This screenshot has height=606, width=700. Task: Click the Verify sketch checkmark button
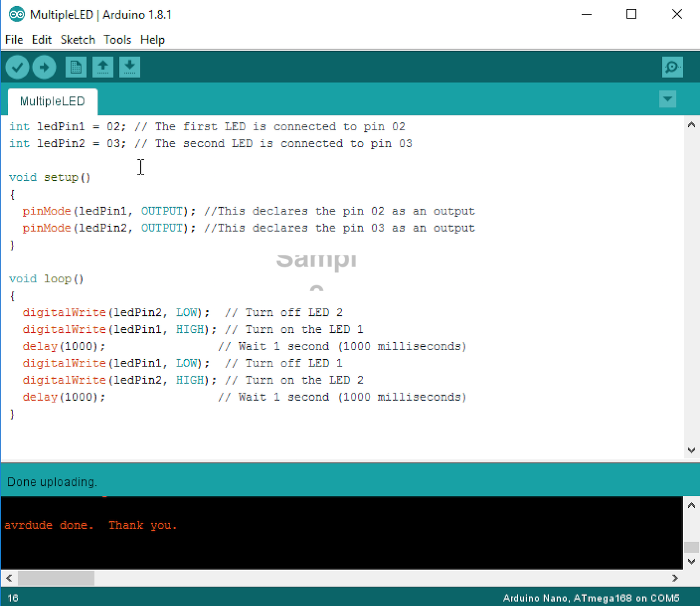click(17, 67)
